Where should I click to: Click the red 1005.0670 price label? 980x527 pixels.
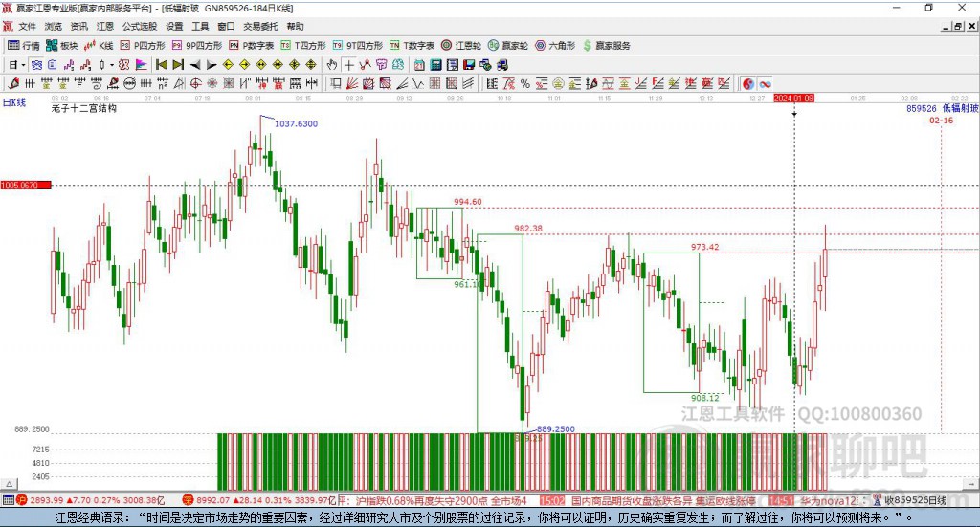point(25,185)
